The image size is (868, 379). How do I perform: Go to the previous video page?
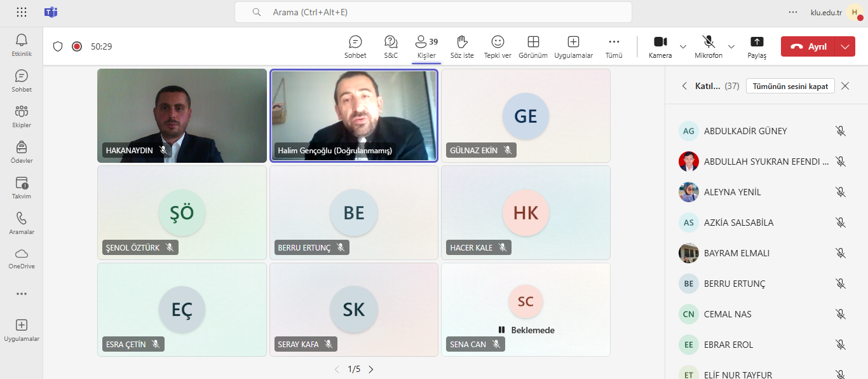(x=337, y=369)
